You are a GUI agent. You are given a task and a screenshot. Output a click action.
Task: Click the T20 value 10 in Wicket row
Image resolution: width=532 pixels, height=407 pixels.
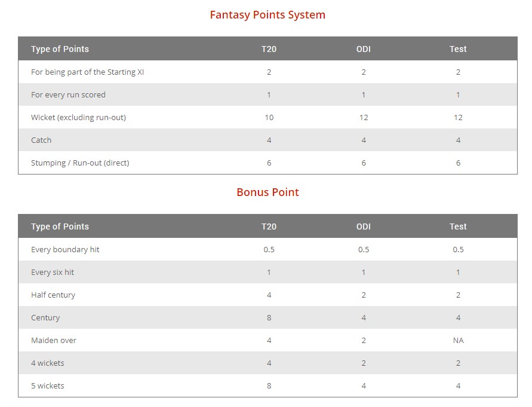point(269,118)
